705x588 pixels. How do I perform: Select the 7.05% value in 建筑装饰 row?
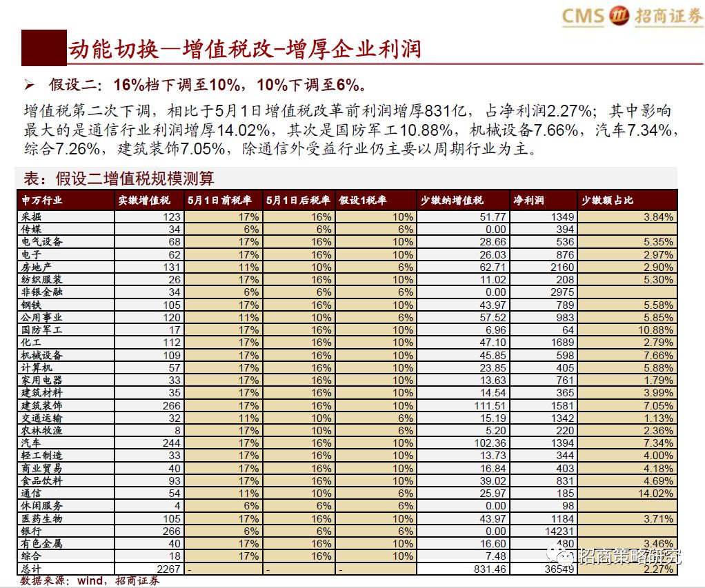coord(658,405)
